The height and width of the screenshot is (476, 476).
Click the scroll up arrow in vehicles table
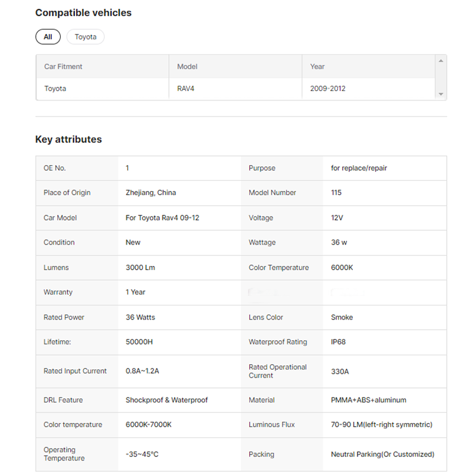440,61
